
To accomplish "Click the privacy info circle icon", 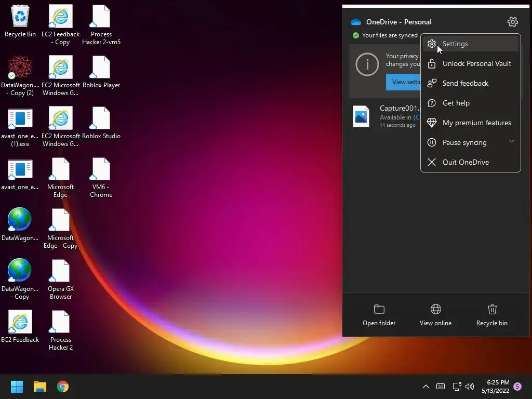I will tap(367, 64).
